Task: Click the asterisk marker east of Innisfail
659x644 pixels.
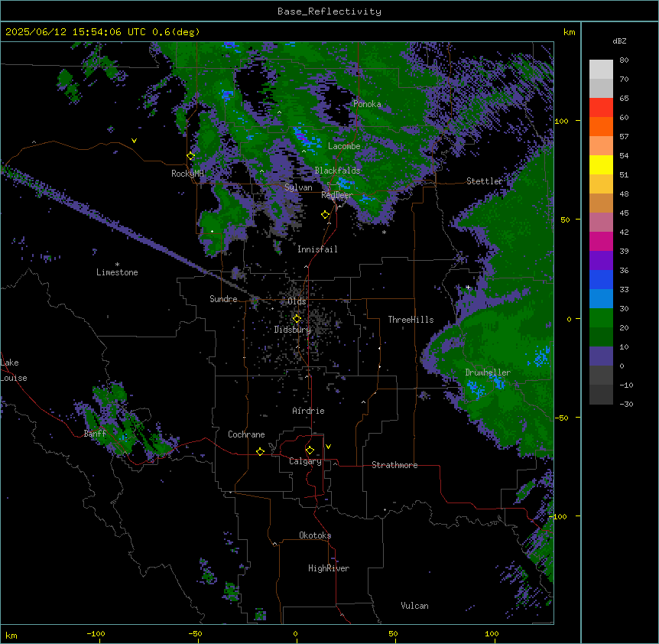Action: (x=384, y=233)
